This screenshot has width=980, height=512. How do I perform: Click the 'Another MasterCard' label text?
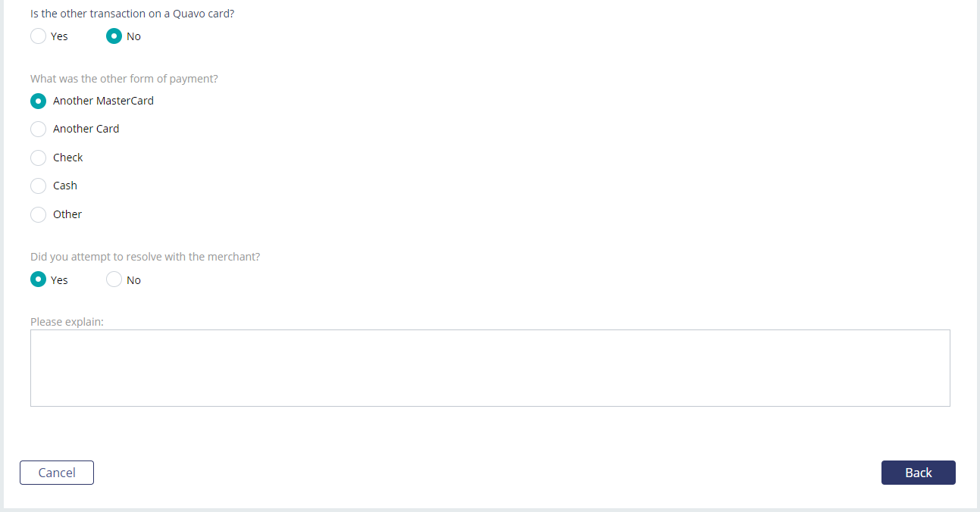(103, 101)
